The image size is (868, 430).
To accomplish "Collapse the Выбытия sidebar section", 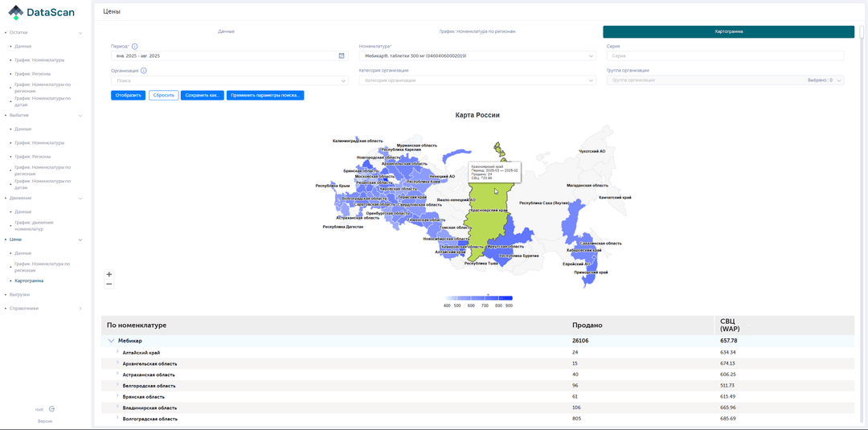I will coord(80,116).
